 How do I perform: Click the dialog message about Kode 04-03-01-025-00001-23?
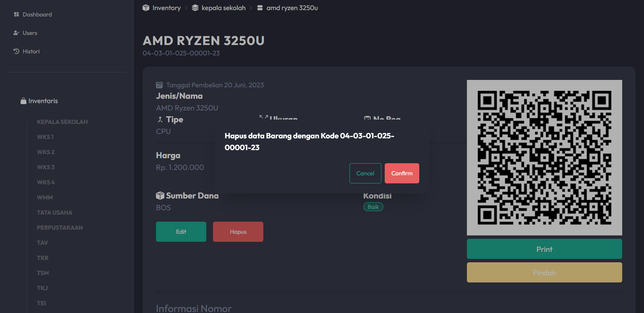(x=309, y=141)
